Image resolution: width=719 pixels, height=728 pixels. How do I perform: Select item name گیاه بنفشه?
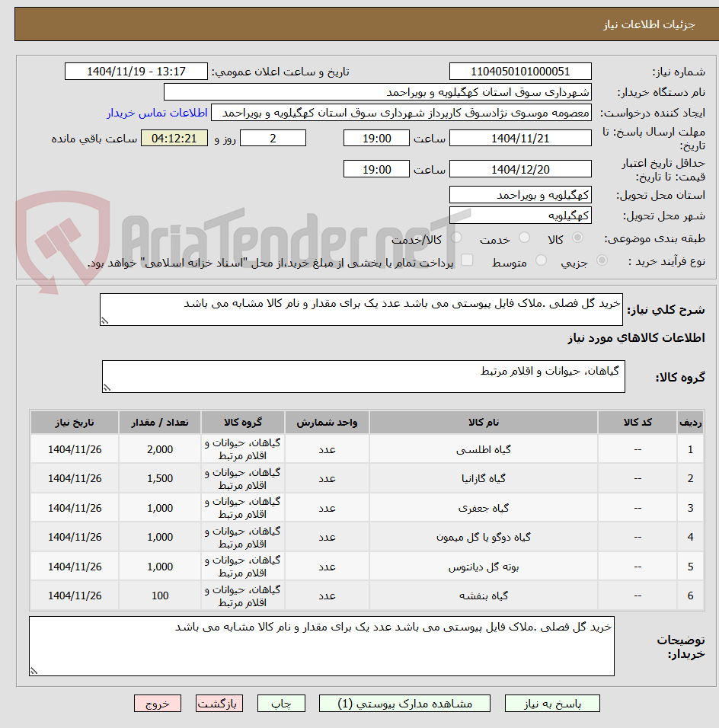484,595
